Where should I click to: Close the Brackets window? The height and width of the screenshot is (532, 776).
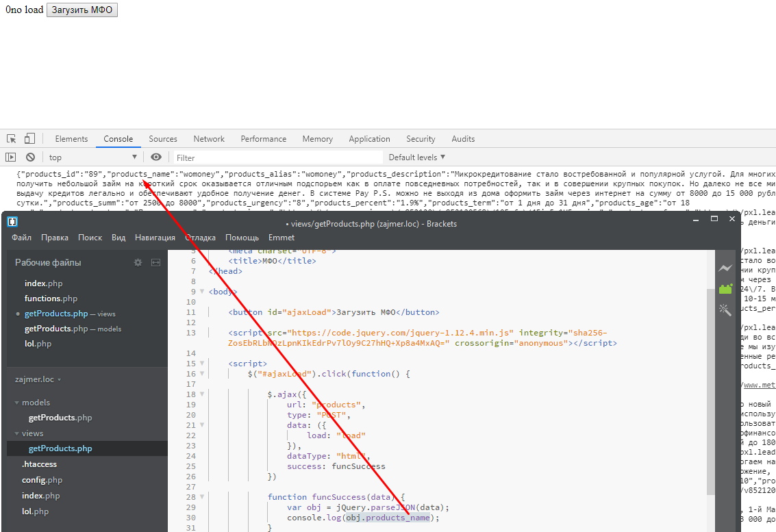click(732, 218)
